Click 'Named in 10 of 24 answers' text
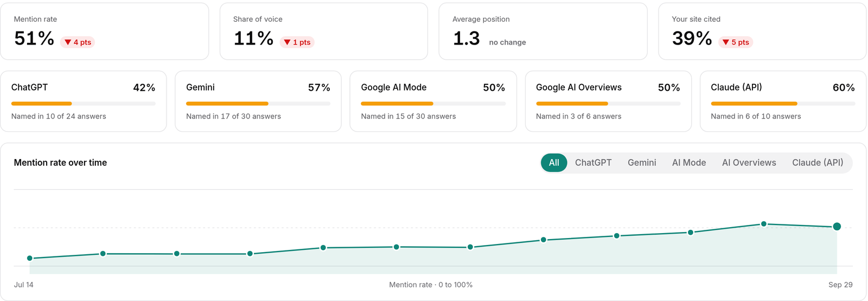Image resolution: width=868 pixels, height=301 pixels. pyautogui.click(x=59, y=116)
